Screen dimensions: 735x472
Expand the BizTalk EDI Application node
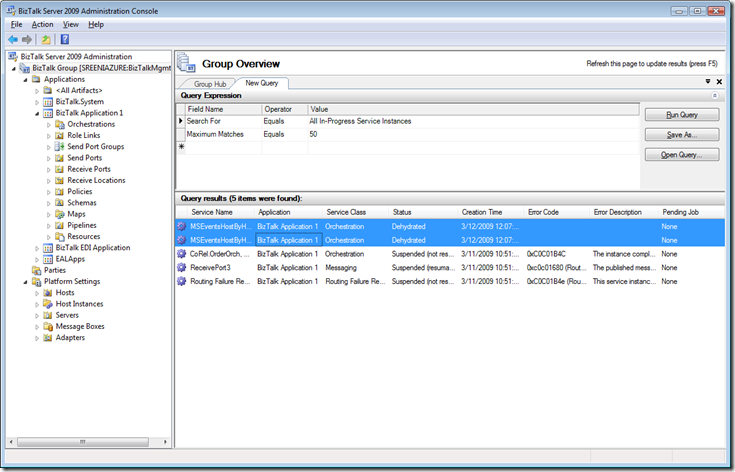tap(37, 248)
